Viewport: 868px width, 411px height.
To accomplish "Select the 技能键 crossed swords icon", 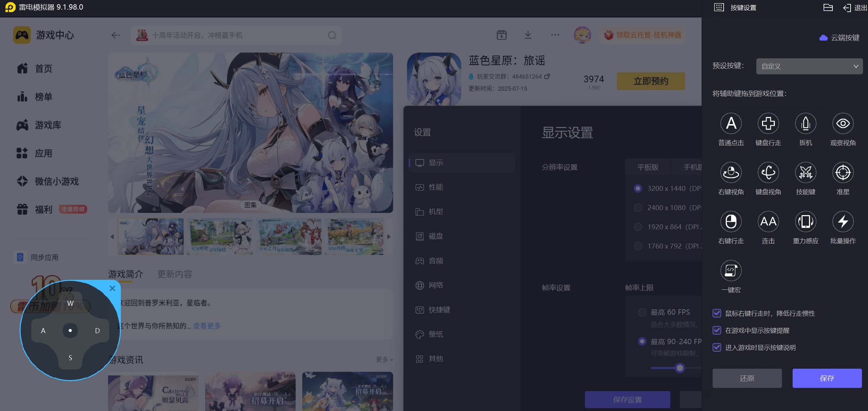I will pos(805,173).
